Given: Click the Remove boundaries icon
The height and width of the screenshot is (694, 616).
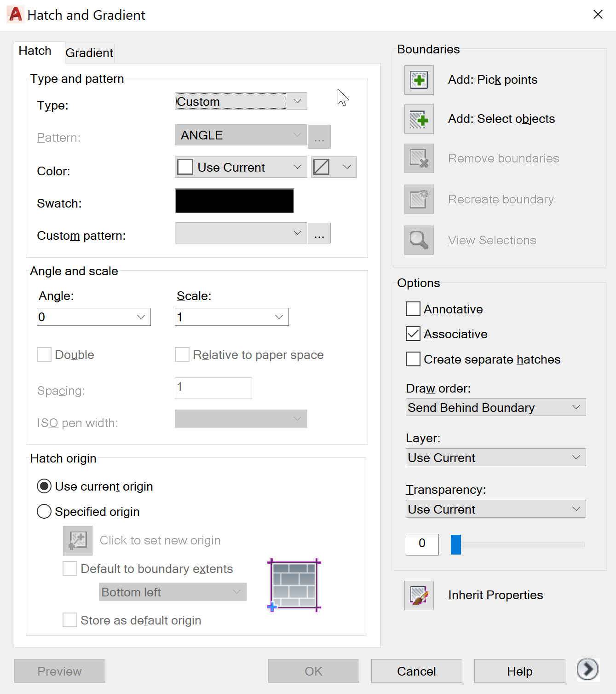Looking at the screenshot, I should point(419,158).
